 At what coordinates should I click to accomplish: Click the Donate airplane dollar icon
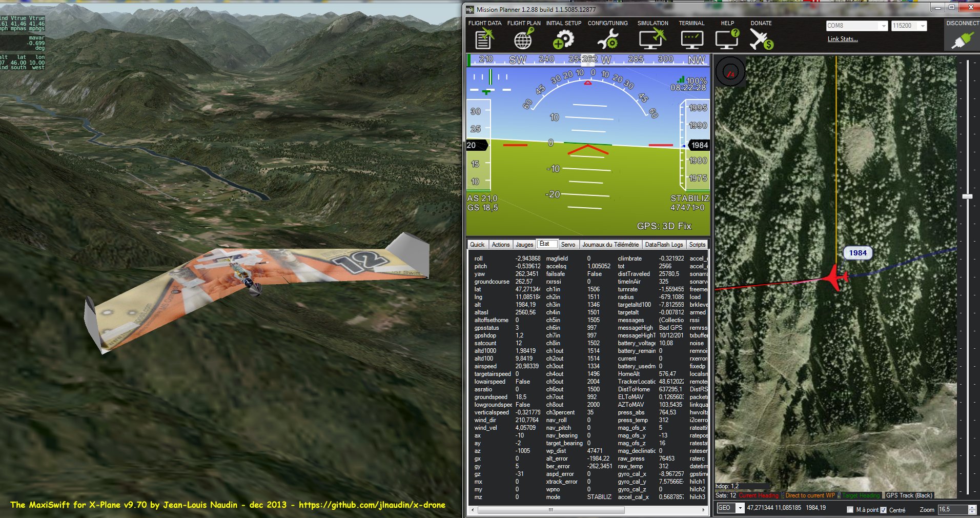click(x=761, y=39)
